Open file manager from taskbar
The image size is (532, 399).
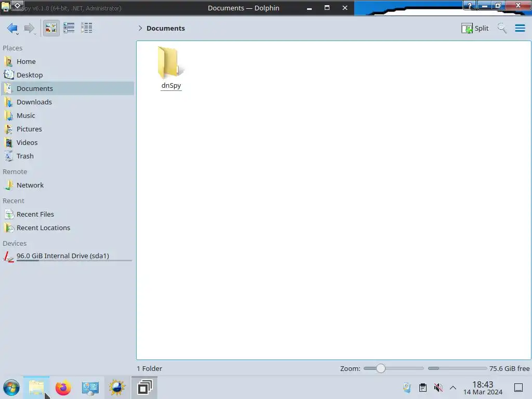click(36, 388)
